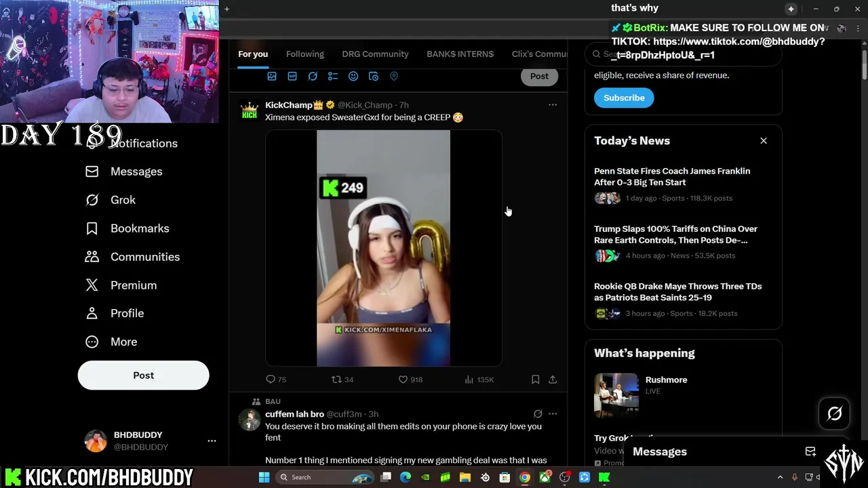
Task: Play the Ximena video in KickChamp's post
Action: (x=383, y=248)
